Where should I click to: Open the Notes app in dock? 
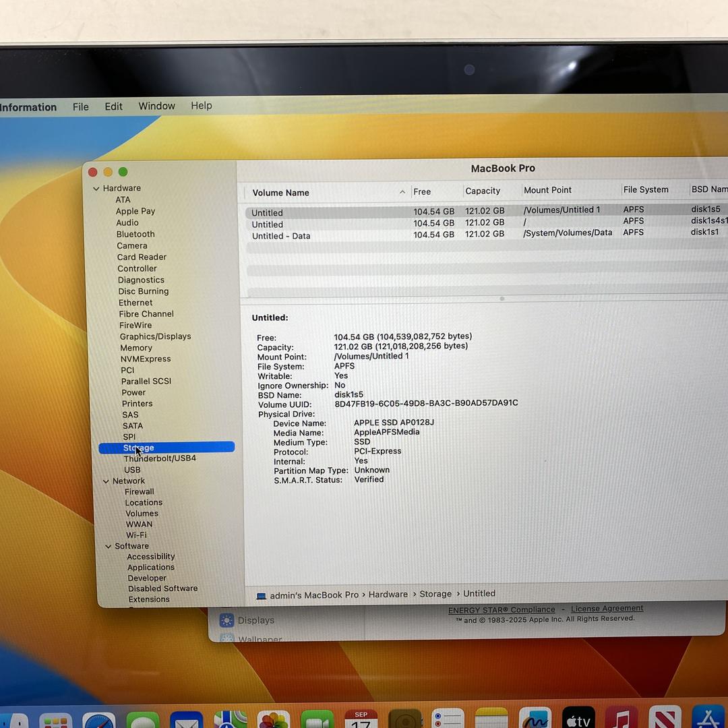(491, 720)
